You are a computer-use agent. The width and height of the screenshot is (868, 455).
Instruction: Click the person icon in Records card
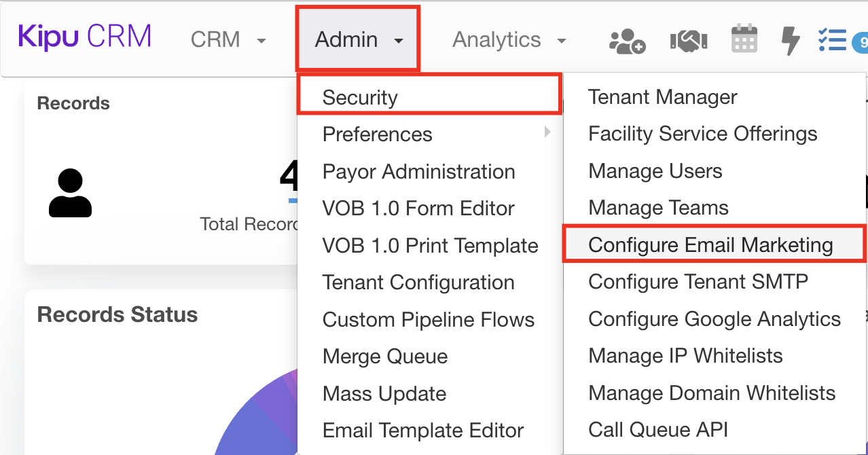70,194
